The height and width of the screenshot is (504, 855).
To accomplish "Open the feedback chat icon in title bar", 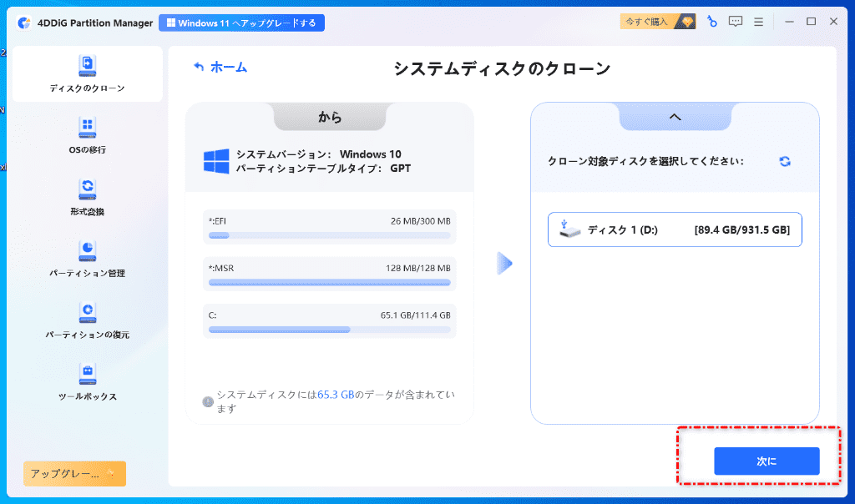I will [736, 22].
